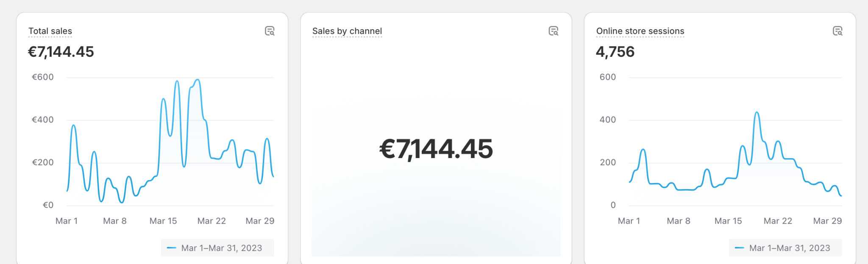Viewport: 868px width, 264px height.
Task: Click the Sales by channel title
Action: [347, 31]
